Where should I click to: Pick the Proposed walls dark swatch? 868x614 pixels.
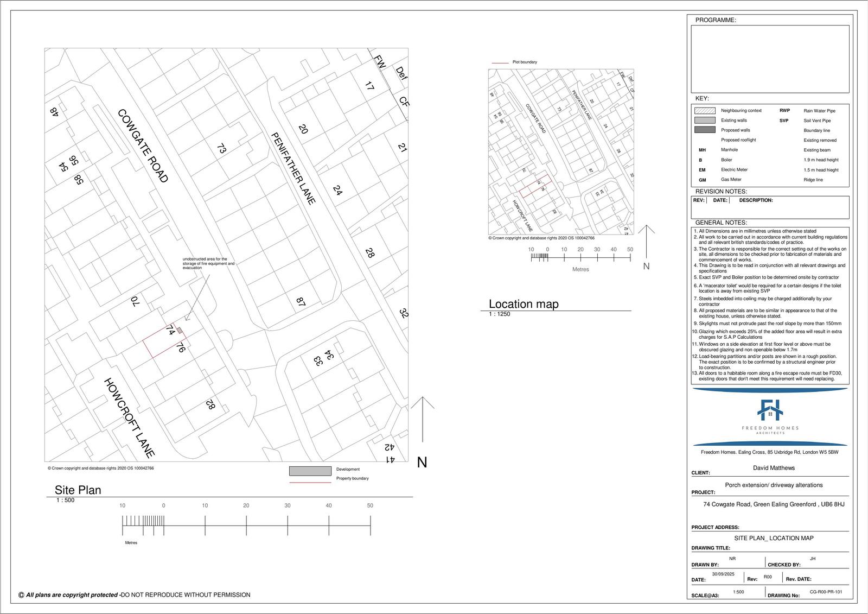(x=704, y=130)
